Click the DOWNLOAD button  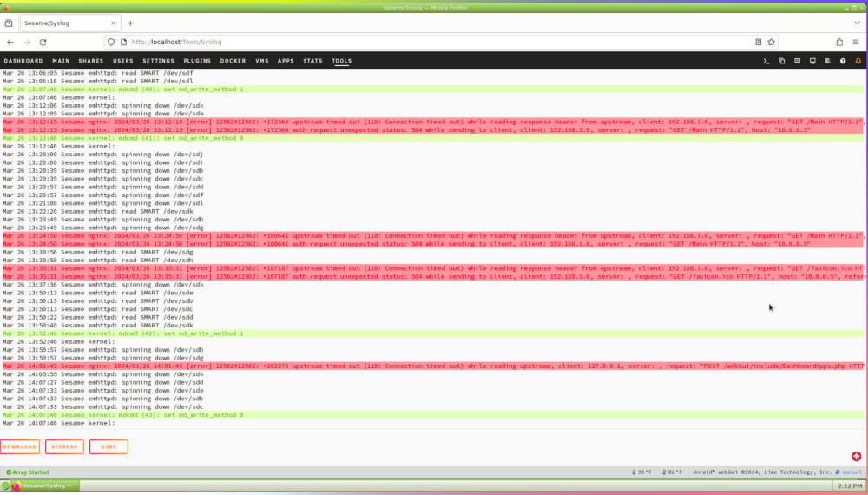(20, 447)
